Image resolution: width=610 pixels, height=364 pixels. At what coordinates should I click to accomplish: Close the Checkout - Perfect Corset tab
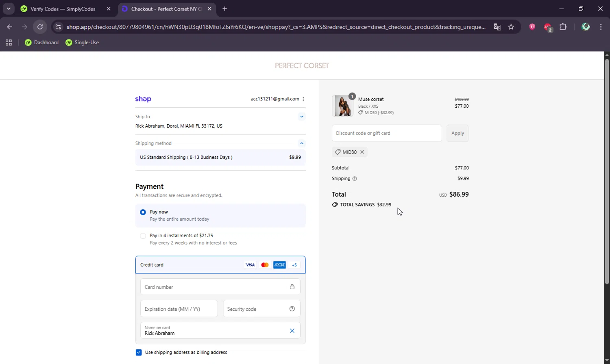point(209,9)
